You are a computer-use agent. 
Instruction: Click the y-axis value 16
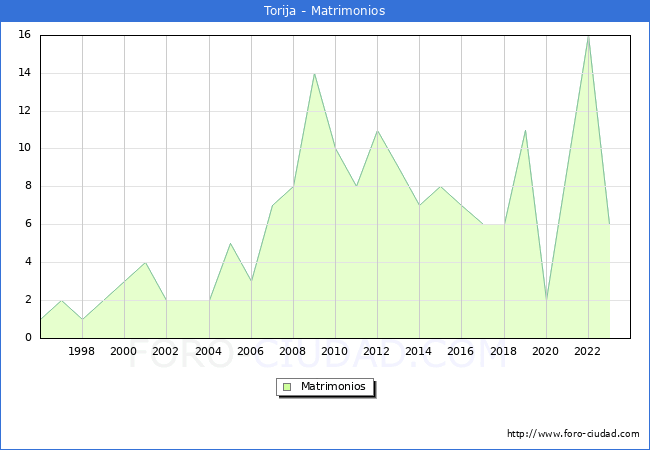[x=25, y=34]
